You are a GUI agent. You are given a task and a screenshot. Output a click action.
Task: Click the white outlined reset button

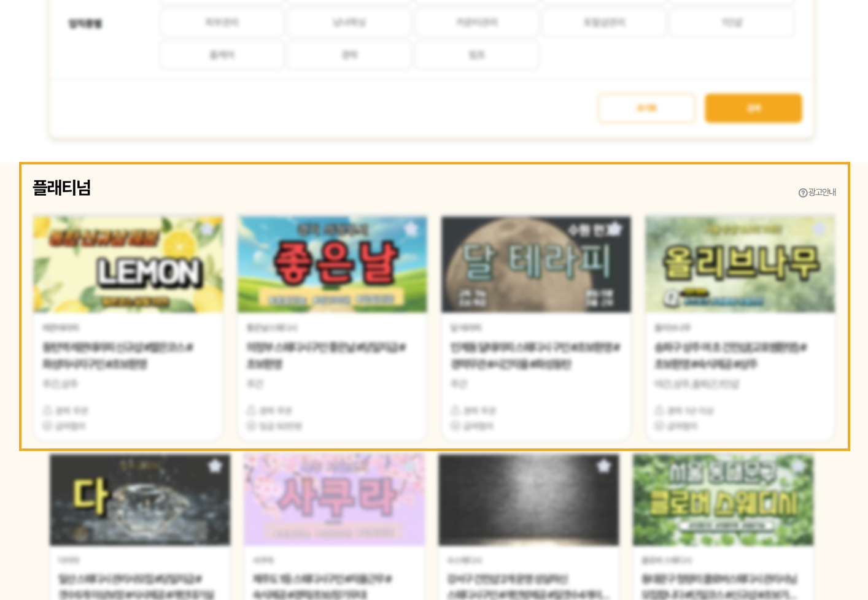pos(646,108)
